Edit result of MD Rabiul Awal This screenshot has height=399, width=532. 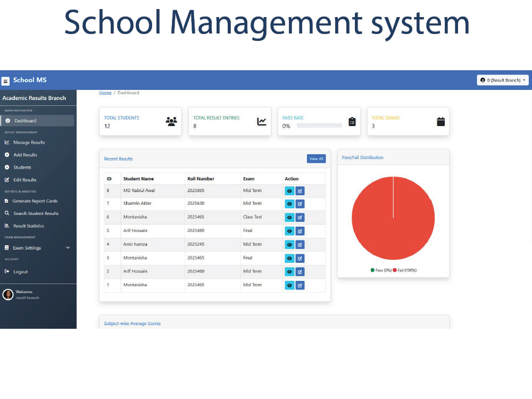pyautogui.click(x=300, y=191)
